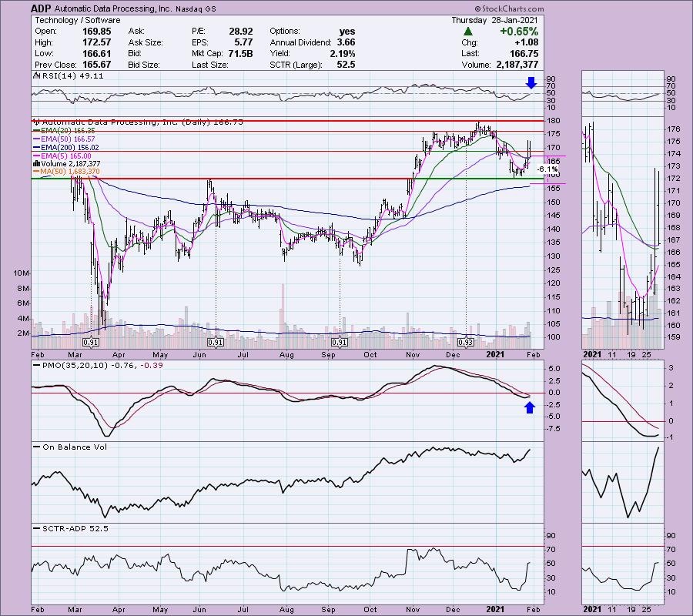
Task: Click the EMA(5) 165.00 legend label
Action: pyautogui.click(x=66, y=156)
